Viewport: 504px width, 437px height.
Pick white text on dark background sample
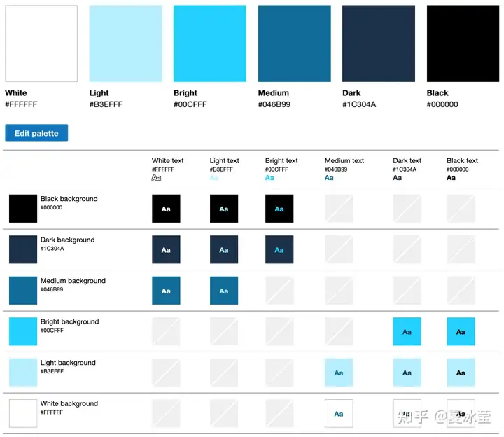point(166,249)
